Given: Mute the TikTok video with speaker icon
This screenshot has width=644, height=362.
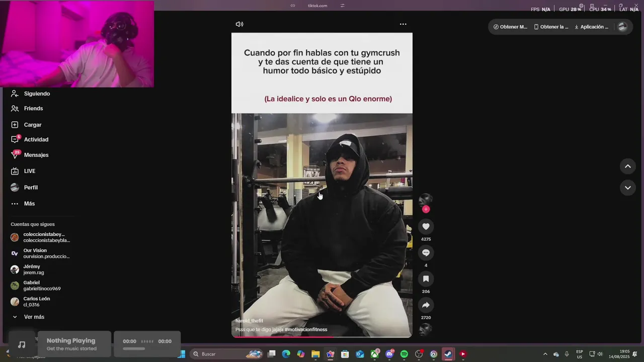Looking at the screenshot, I should (x=239, y=24).
